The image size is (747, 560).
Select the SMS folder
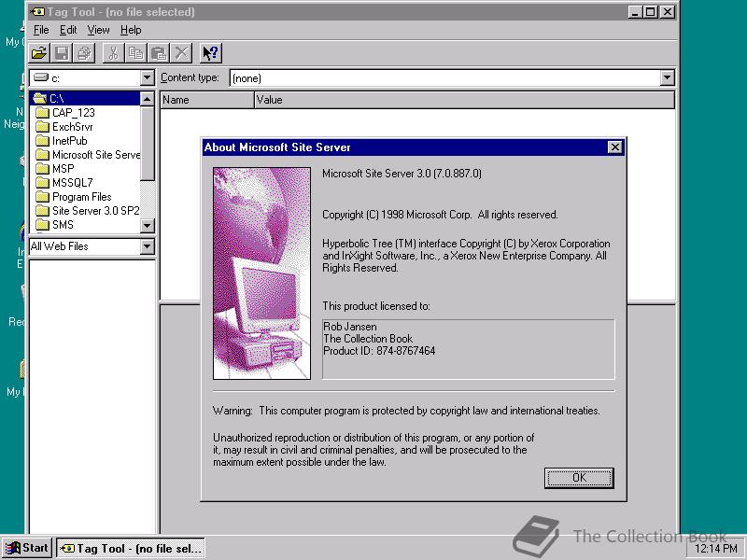pos(54,225)
